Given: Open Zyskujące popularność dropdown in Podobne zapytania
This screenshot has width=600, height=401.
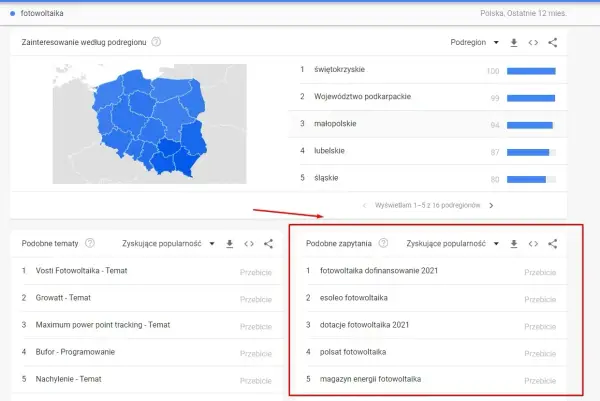Looking at the screenshot, I should tap(452, 243).
